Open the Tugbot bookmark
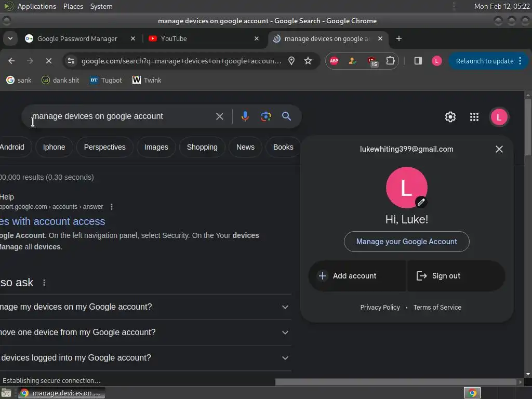Screen dimensions: 532x399 click(x=106, y=80)
